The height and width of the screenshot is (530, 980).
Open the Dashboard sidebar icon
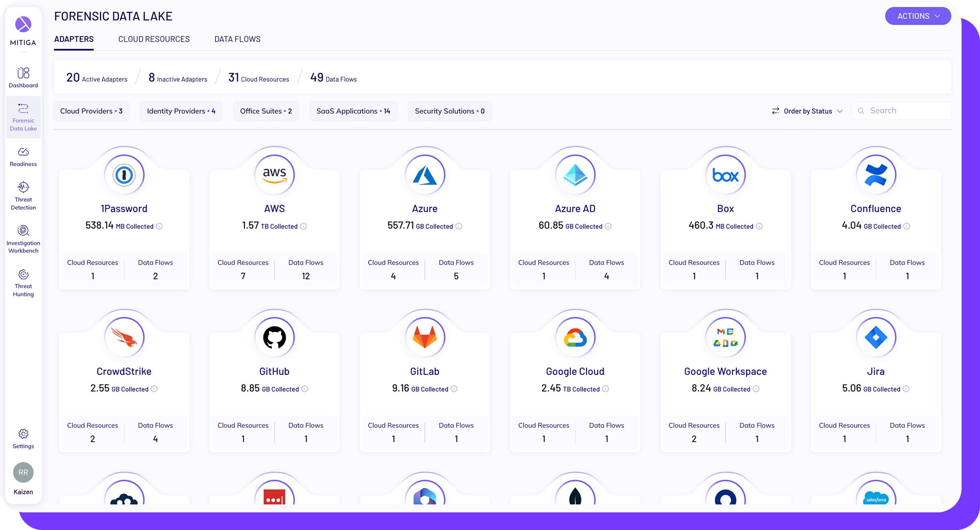click(23, 77)
